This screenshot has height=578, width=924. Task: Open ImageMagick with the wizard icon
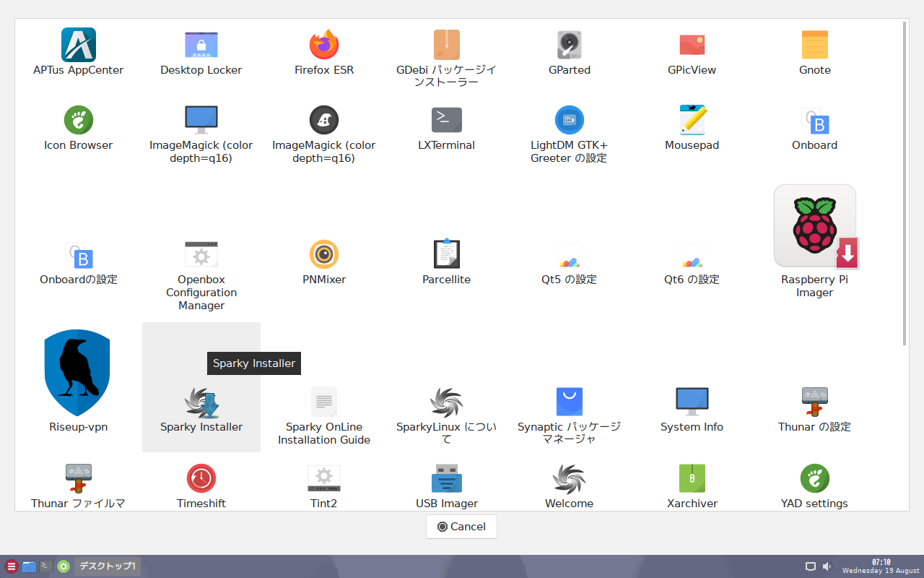(324, 134)
